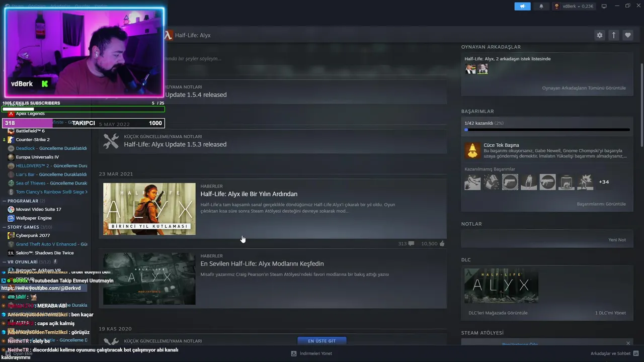Open second friend avatar under Oynayan Arkadaşlar
The height and width of the screenshot is (362, 644).
click(x=482, y=69)
